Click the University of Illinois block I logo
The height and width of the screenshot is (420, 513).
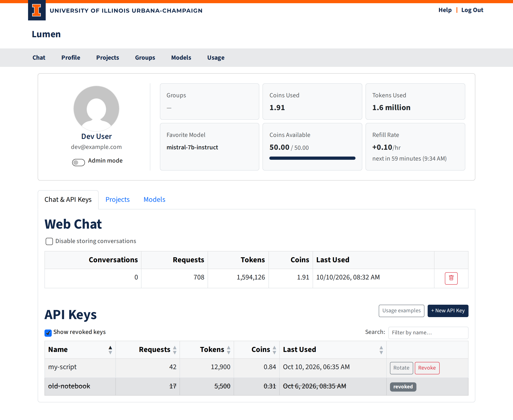pos(37,10)
